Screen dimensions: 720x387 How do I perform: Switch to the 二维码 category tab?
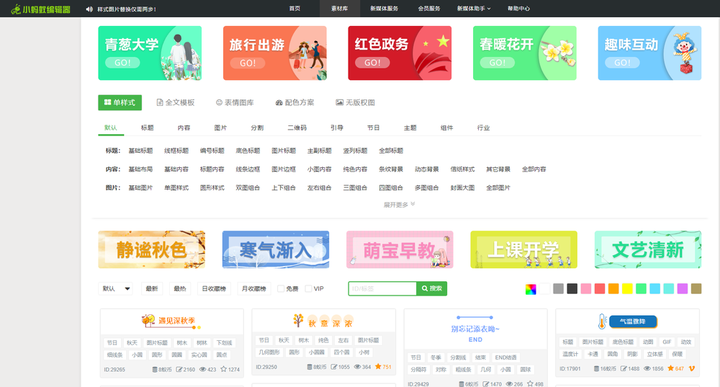(x=297, y=128)
